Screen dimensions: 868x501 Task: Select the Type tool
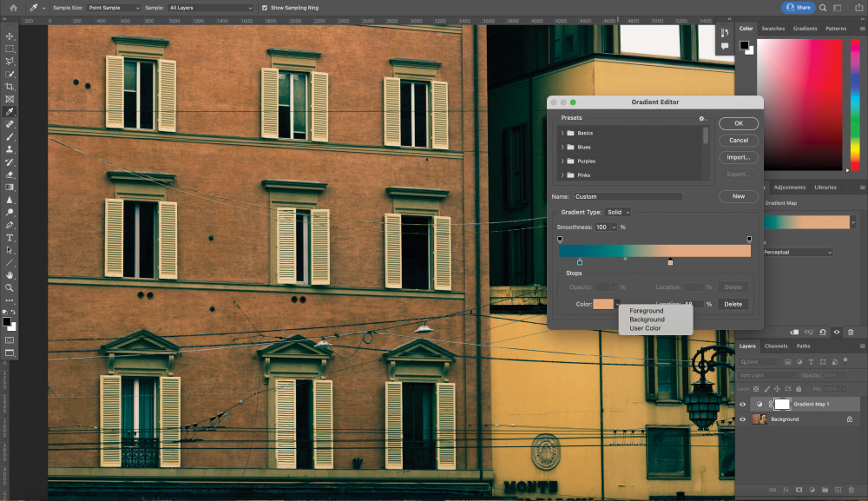click(x=10, y=238)
